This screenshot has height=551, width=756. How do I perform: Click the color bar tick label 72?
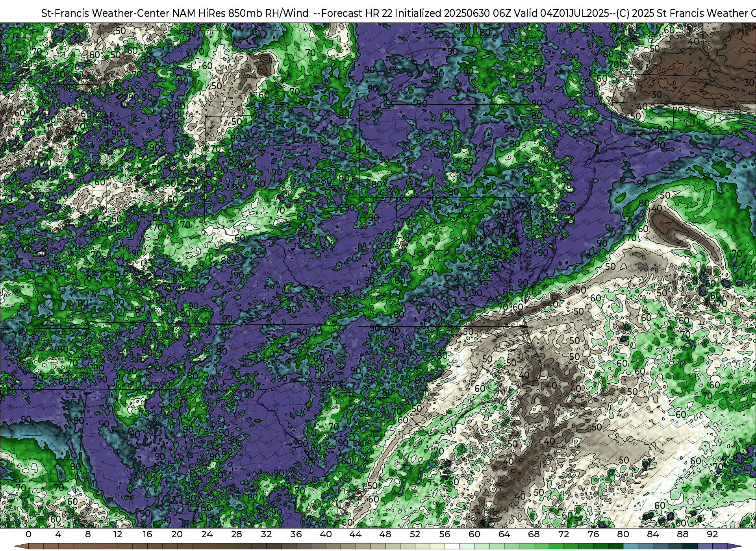click(564, 534)
